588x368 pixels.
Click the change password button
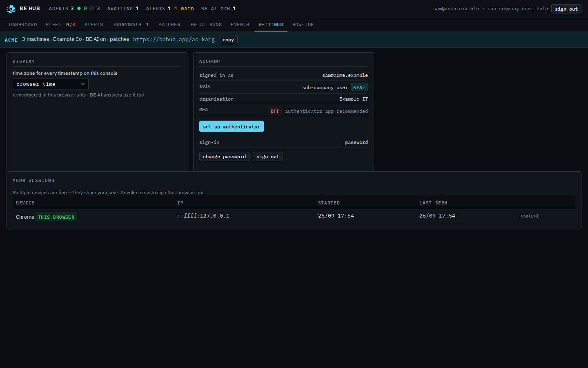click(224, 157)
